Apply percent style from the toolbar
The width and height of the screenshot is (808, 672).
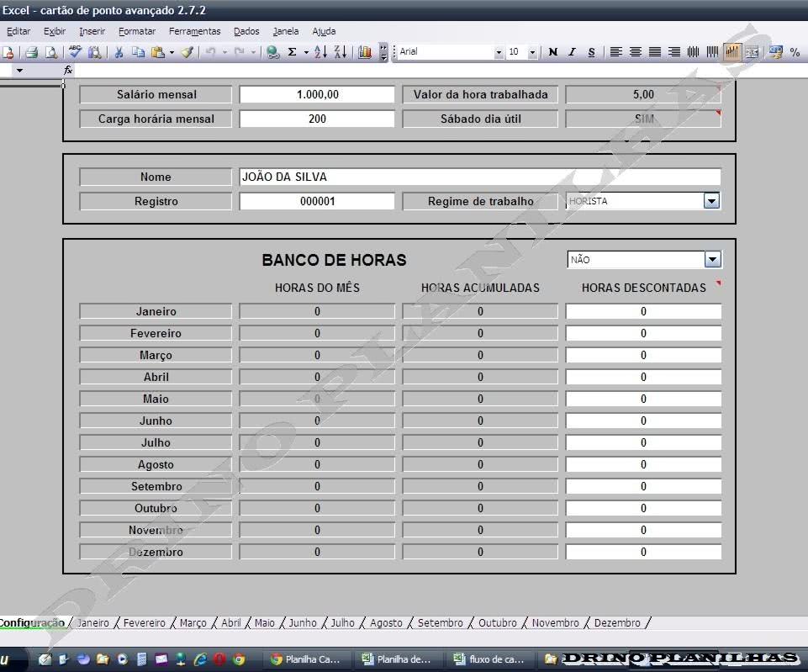coord(795,52)
